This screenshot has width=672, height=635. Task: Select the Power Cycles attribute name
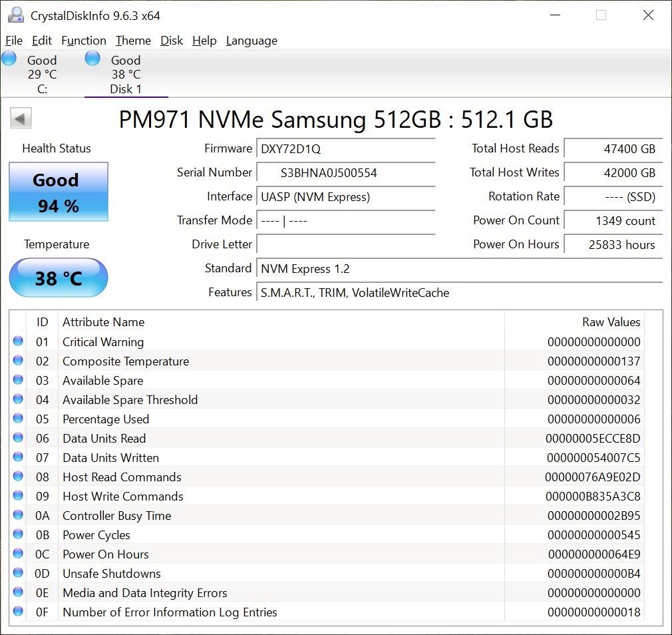coord(96,534)
